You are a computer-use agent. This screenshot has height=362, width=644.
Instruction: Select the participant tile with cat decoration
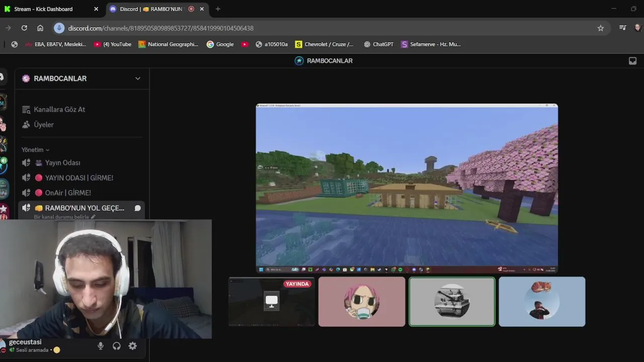click(x=542, y=302)
